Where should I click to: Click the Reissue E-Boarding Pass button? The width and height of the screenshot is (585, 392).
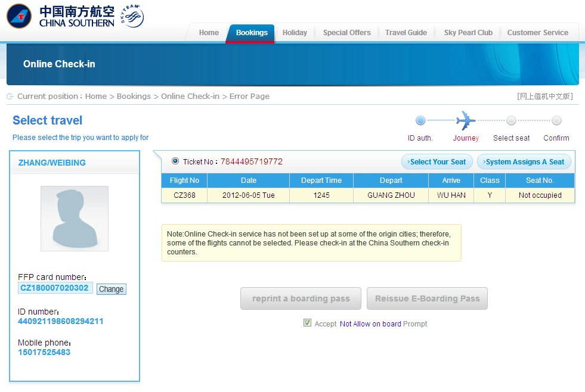coord(427,298)
